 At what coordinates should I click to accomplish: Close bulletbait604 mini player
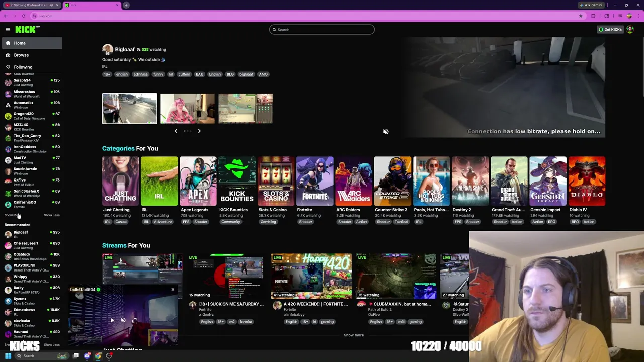point(173,290)
